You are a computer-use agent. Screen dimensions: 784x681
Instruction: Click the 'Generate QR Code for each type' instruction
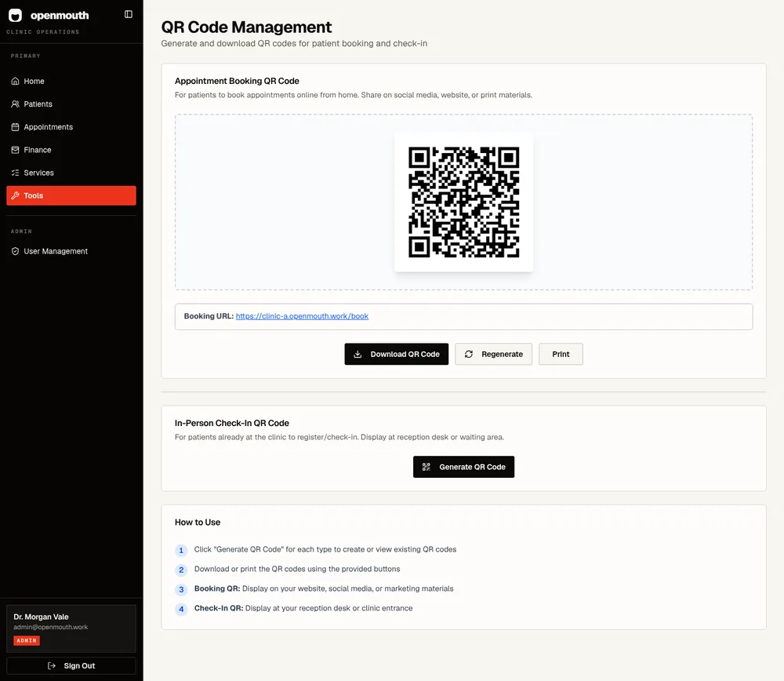325,549
